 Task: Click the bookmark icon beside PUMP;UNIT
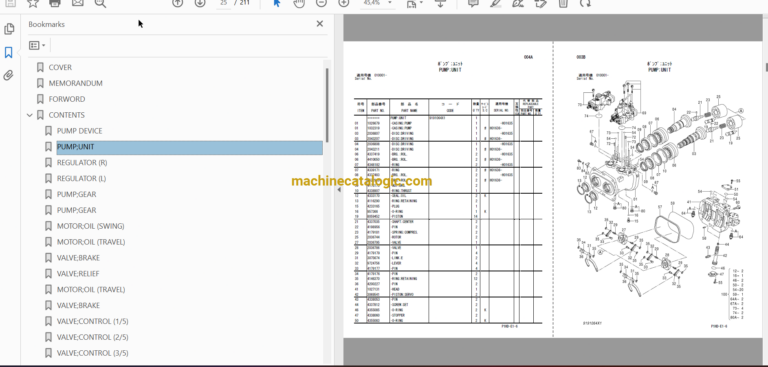(48, 147)
